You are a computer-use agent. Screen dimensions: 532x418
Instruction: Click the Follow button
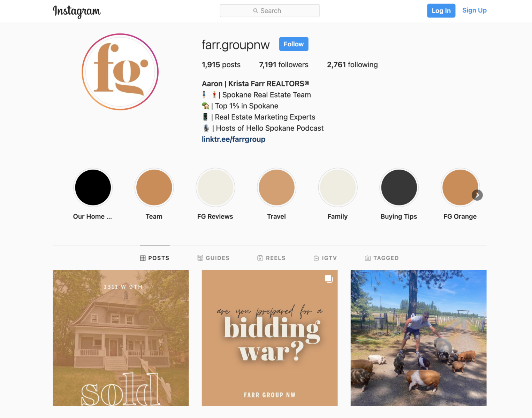click(294, 44)
